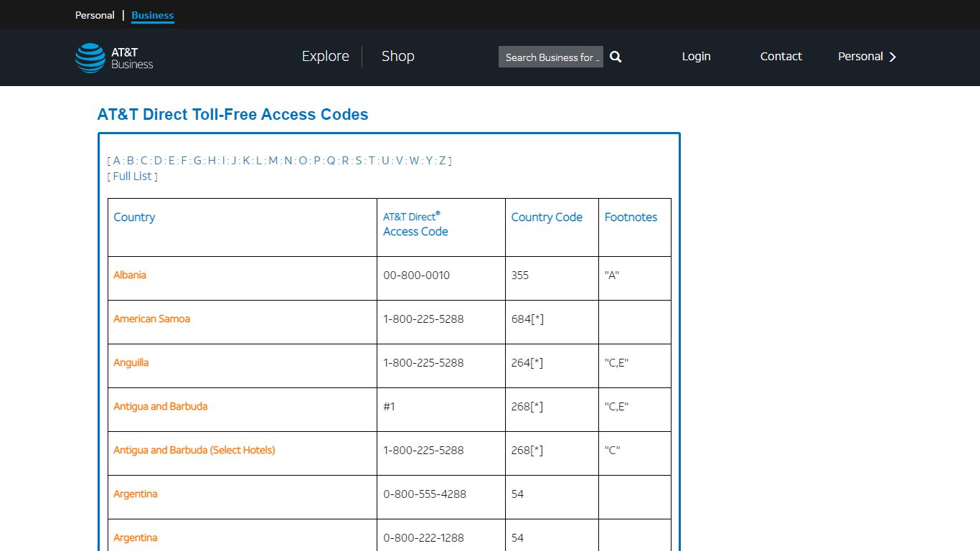This screenshot has height=551, width=980.
Task: Open the Argentina link with code 0-800-222-1288
Action: tap(136, 537)
